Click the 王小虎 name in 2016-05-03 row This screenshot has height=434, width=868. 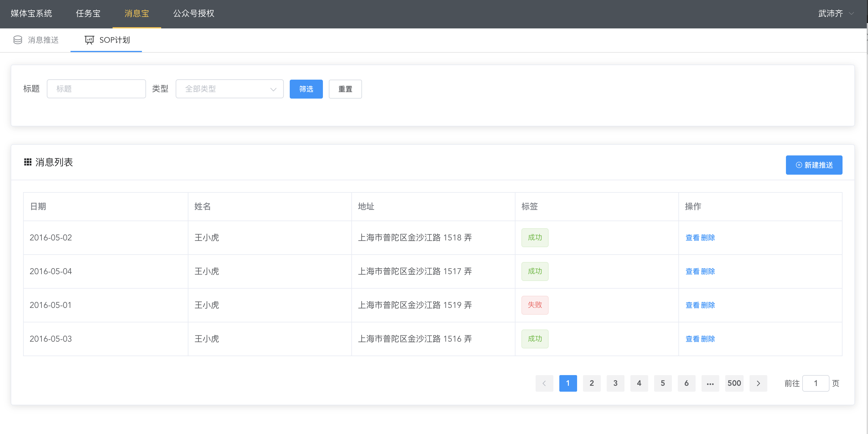click(x=206, y=339)
